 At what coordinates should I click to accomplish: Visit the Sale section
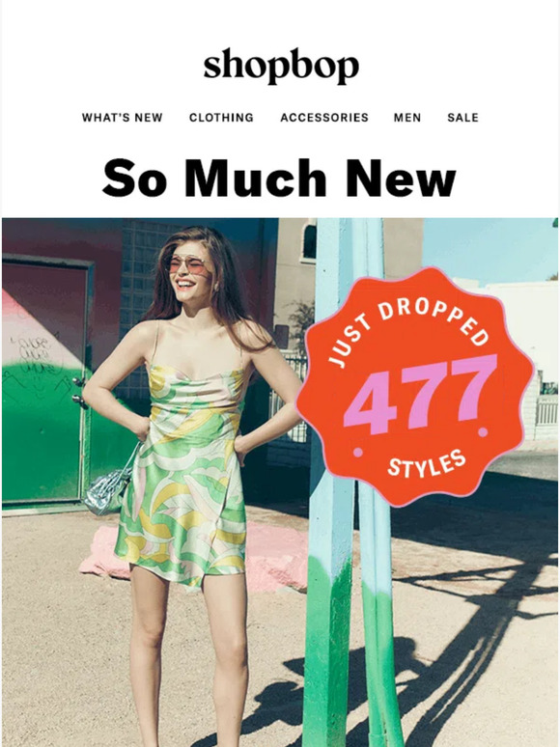462,118
